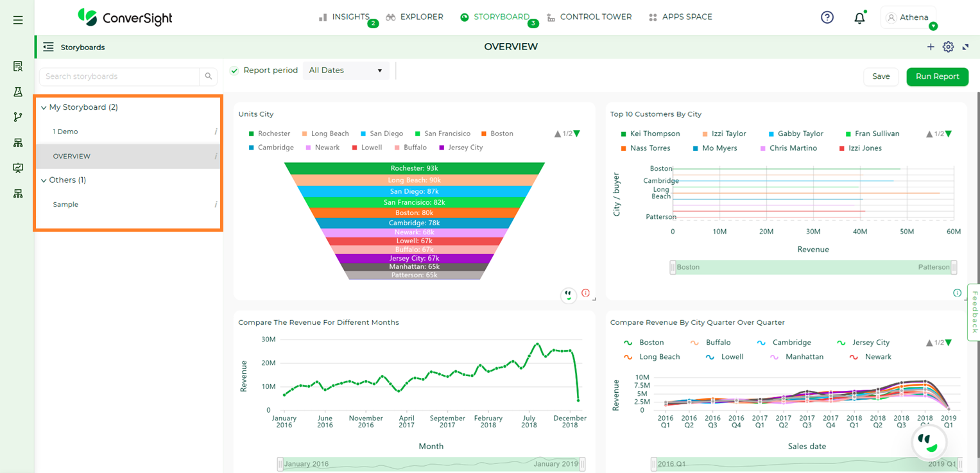980x473 pixels.
Task: Open the hamburger menu at top left
Action: (18, 20)
